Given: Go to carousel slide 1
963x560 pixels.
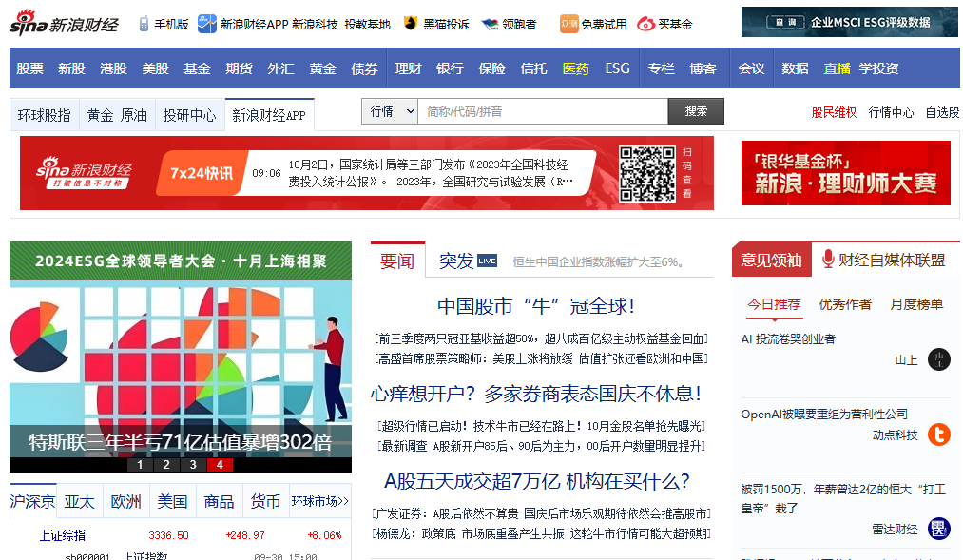Looking at the screenshot, I should (140, 465).
